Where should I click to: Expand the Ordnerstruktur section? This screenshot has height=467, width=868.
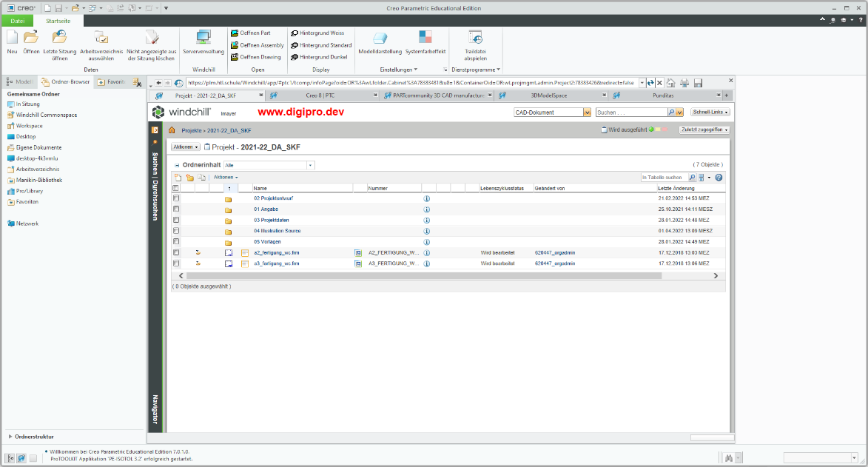(10, 437)
